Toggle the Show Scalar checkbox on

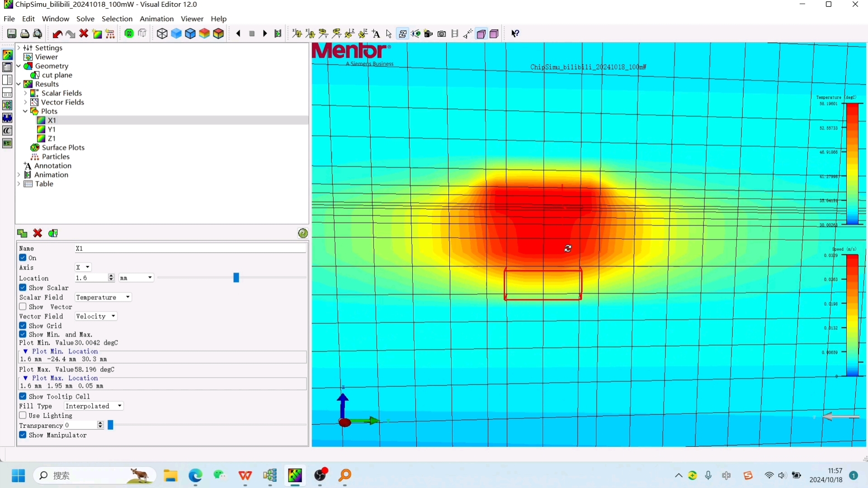pyautogui.click(x=23, y=287)
